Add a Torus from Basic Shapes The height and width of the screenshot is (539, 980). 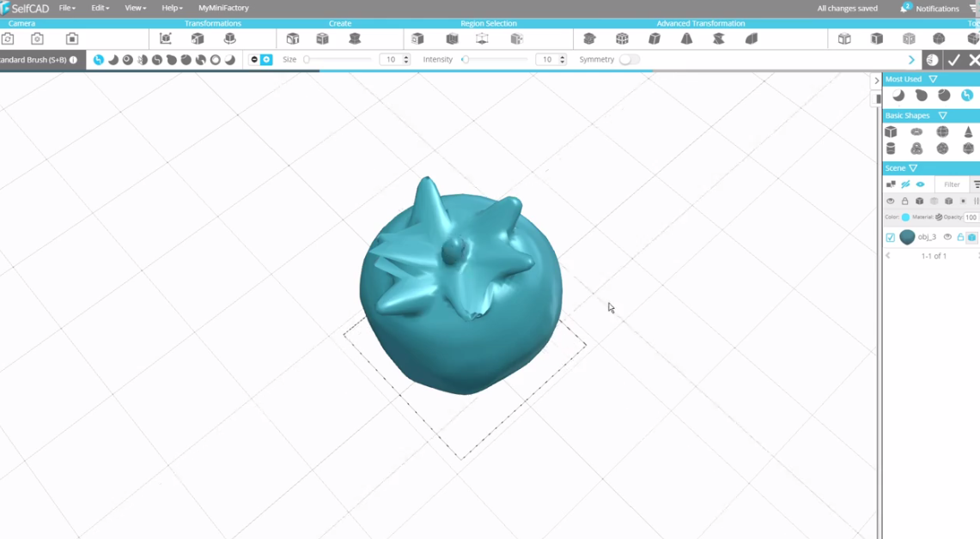pos(916,132)
